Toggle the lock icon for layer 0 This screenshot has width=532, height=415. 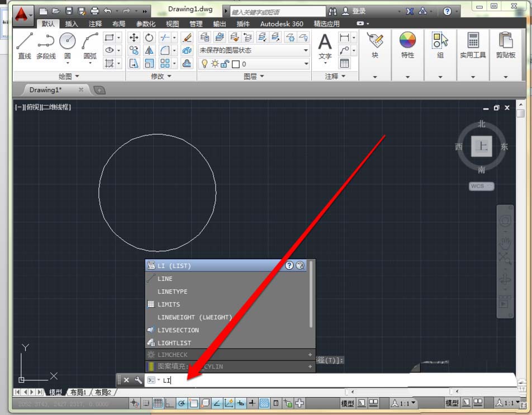pyautogui.click(x=225, y=64)
